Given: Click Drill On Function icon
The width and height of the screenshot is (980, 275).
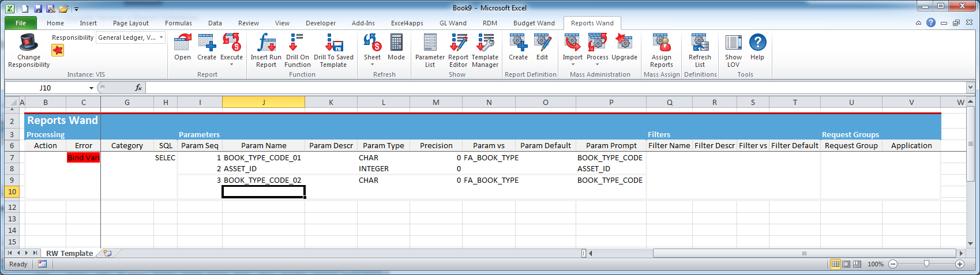Looking at the screenshot, I should (297, 43).
